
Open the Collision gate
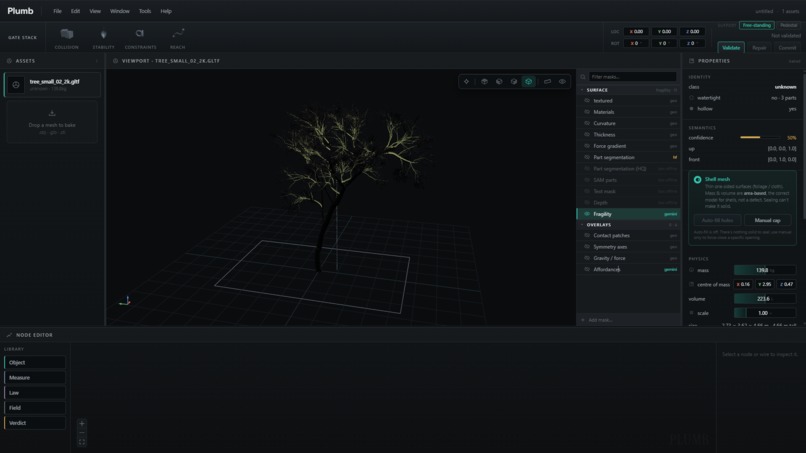[x=67, y=39]
